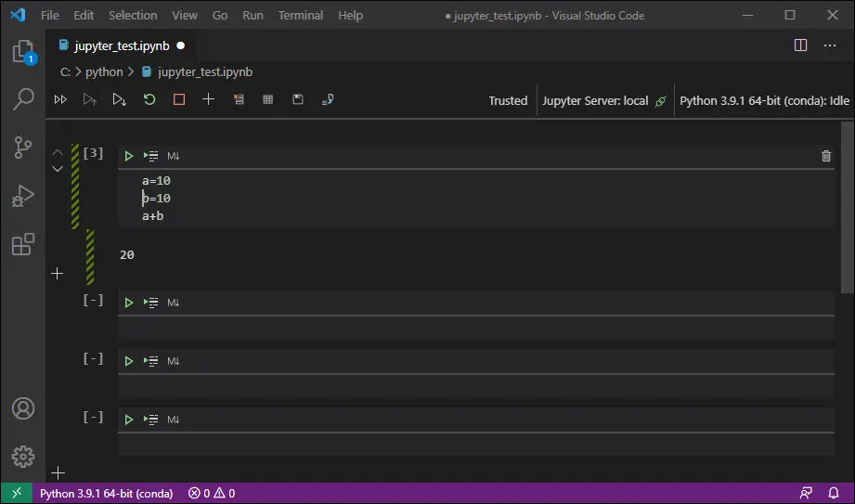Run the cell containing a=10

click(129, 157)
